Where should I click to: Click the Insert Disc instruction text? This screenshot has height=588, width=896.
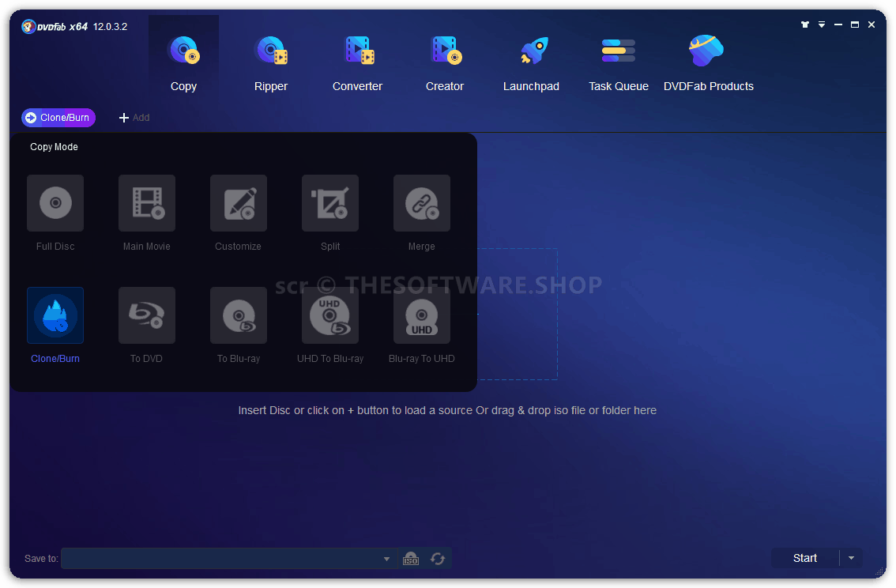point(447,410)
